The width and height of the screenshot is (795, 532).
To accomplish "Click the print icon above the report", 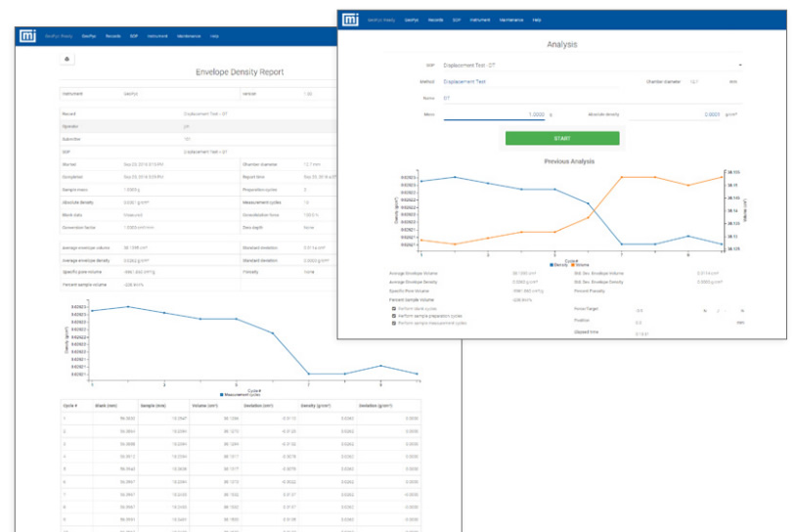I will click(67, 60).
